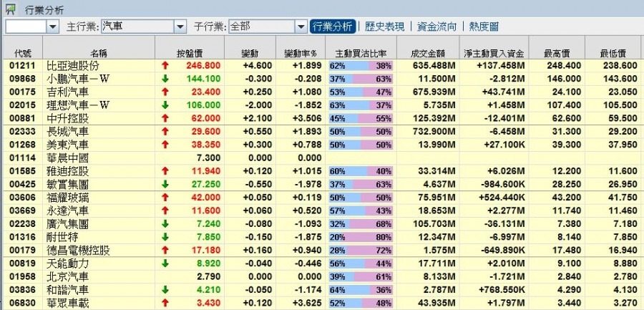Click the red up arrow for 華眾車載
This screenshot has height=310, width=644.
165,302
